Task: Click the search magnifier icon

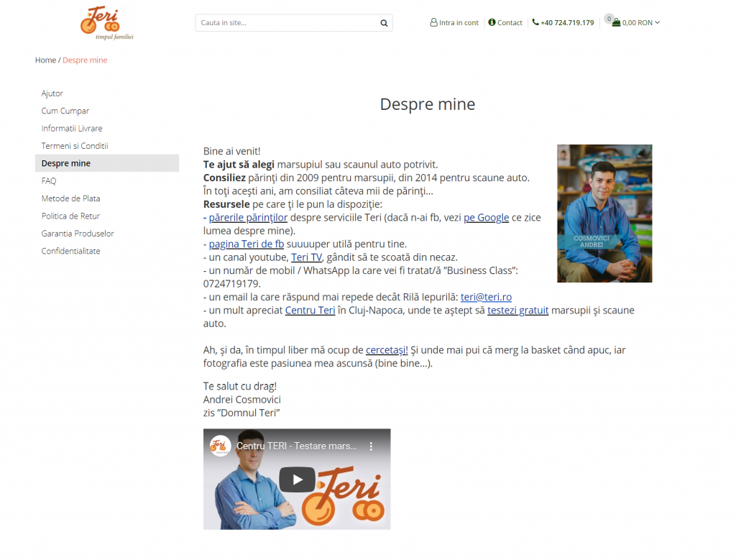Action: [x=384, y=23]
